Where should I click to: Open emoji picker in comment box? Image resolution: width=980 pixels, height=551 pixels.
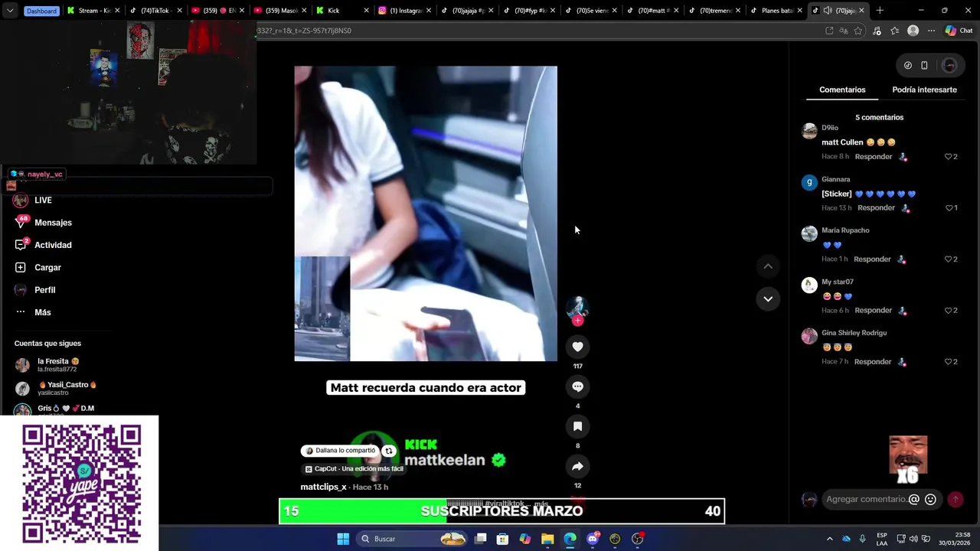930,499
